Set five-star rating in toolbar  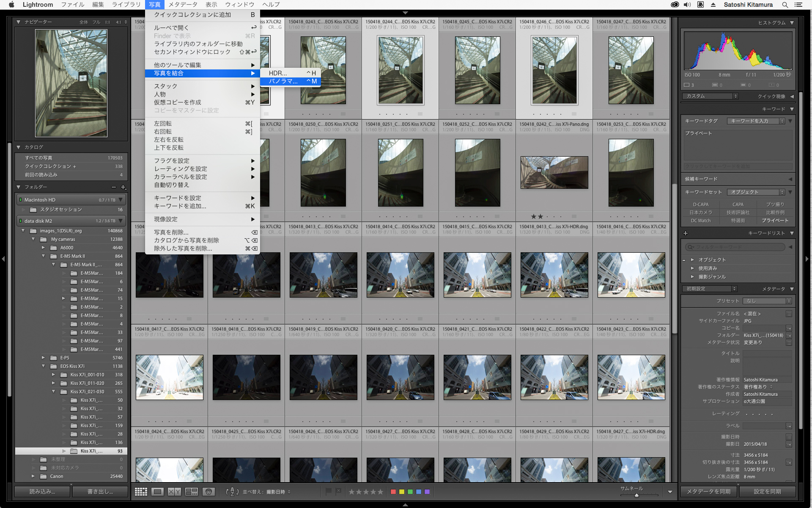380,492
